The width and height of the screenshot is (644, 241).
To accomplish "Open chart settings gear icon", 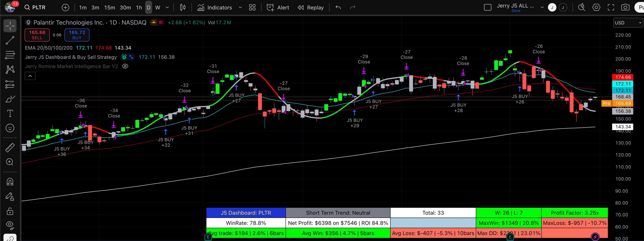I will point(596,8).
